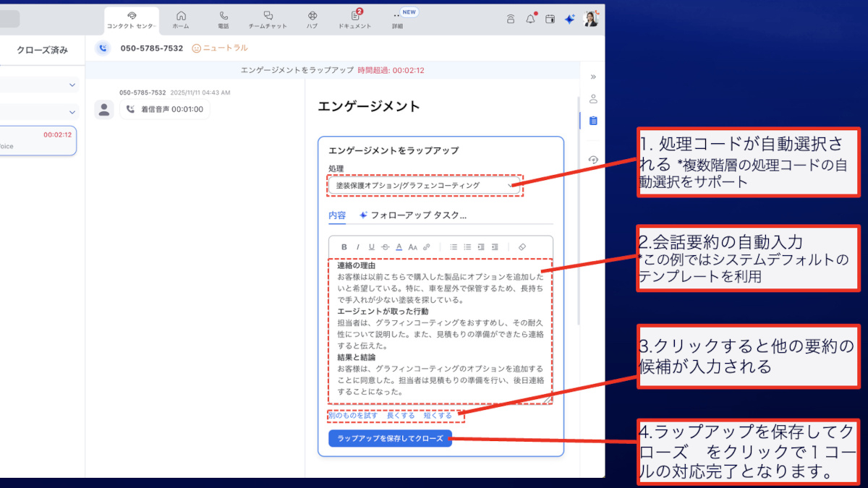868x488 pixels.
Task: Open the contact profile icon in right sidebar
Action: (x=593, y=99)
